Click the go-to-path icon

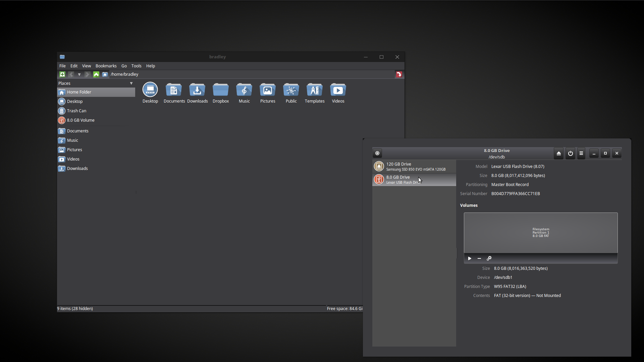pyautogui.click(x=399, y=74)
